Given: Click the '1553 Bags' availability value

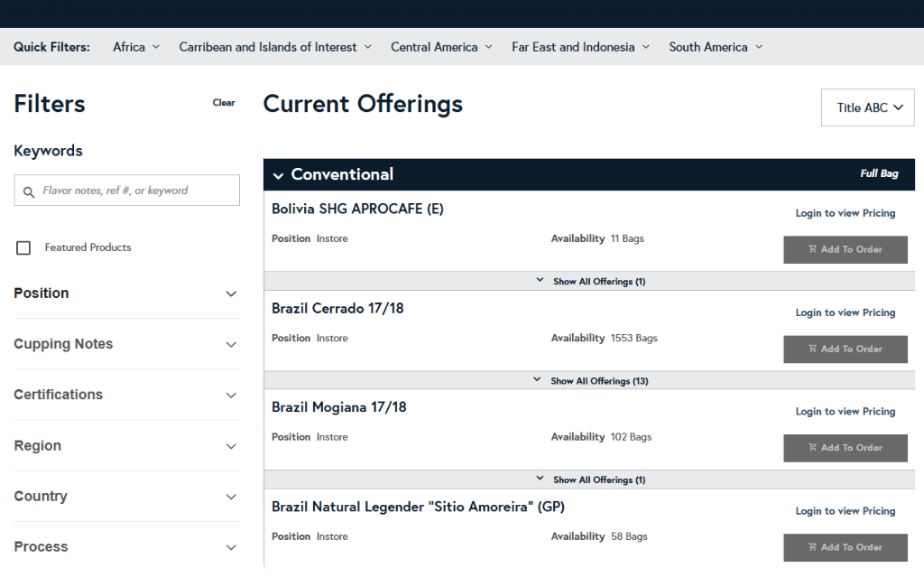Looking at the screenshot, I should point(634,338).
